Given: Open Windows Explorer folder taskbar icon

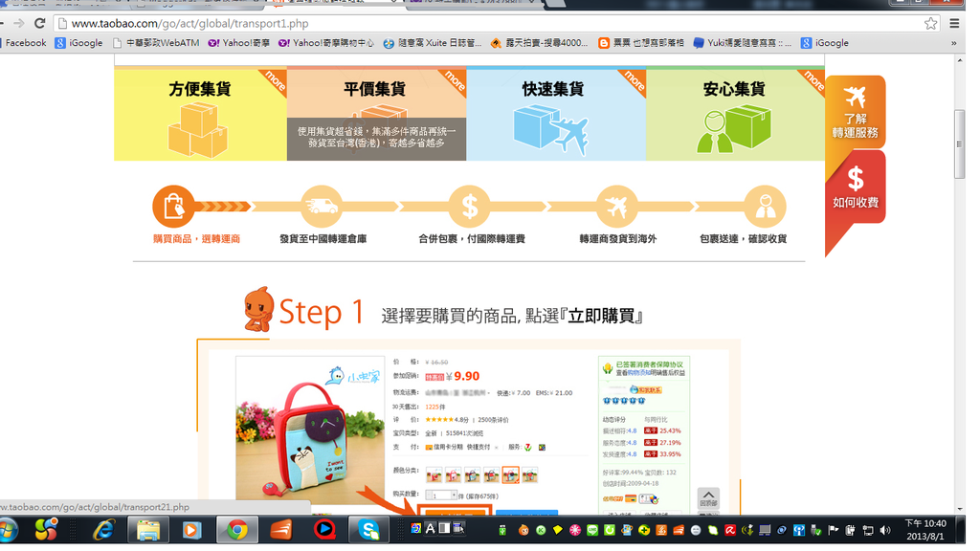Looking at the screenshot, I should pos(148,530).
